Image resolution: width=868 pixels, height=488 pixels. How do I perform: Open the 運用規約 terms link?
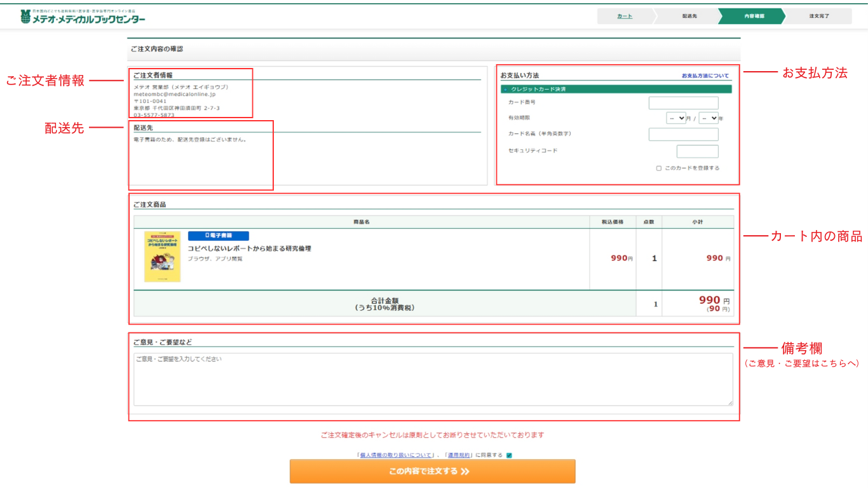tap(458, 455)
